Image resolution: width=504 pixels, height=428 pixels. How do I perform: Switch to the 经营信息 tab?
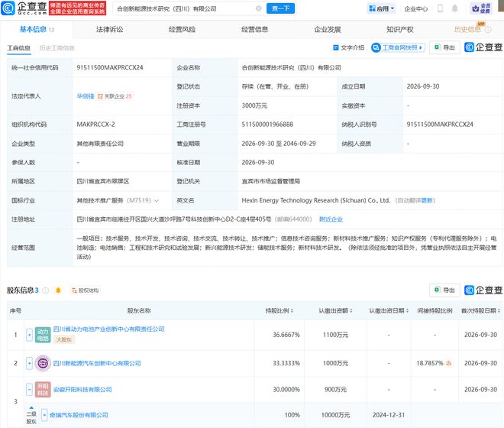click(x=254, y=30)
